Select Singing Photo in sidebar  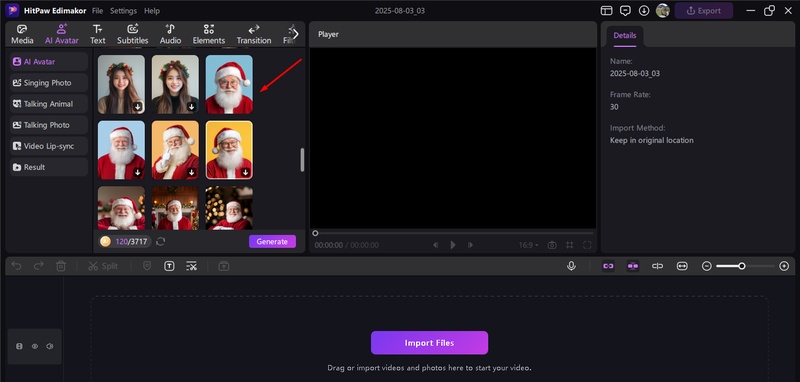point(49,83)
